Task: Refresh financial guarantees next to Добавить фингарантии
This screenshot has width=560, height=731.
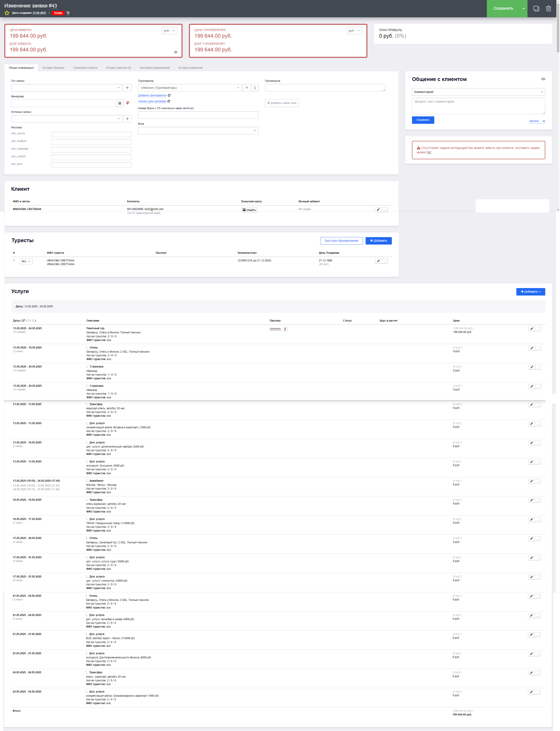Action: (169, 95)
